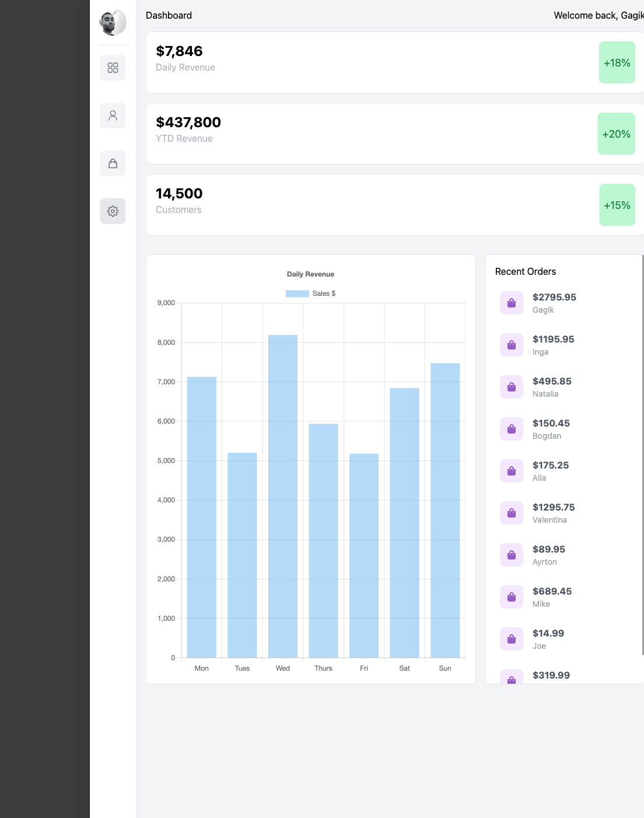Expand the Recent Orders panel
Viewport: 644px width, 818px height.
click(526, 271)
